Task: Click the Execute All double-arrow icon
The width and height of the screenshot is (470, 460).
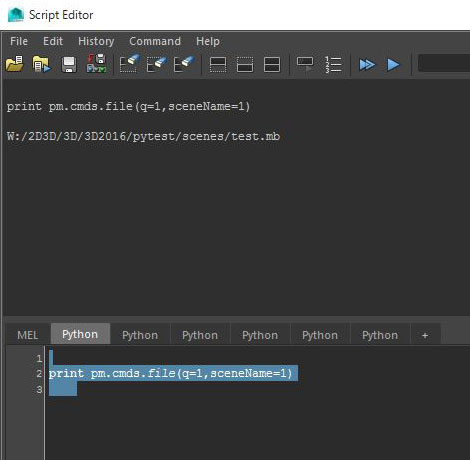Action: (x=367, y=64)
